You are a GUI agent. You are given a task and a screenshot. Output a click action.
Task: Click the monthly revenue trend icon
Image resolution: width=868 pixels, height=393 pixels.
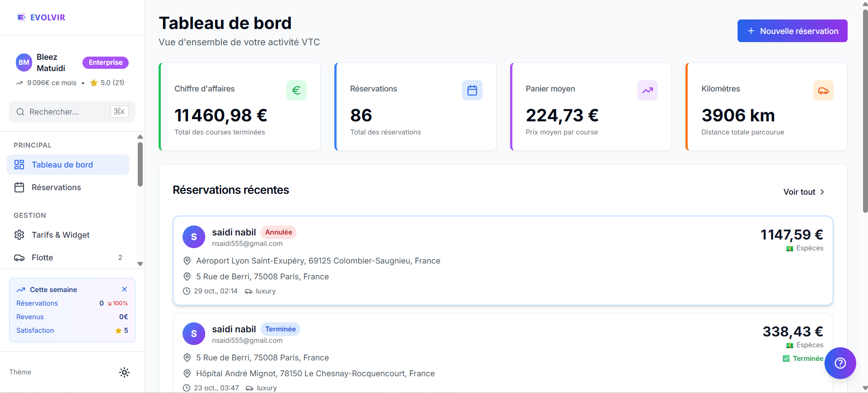pyautogui.click(x=19, y=83)
